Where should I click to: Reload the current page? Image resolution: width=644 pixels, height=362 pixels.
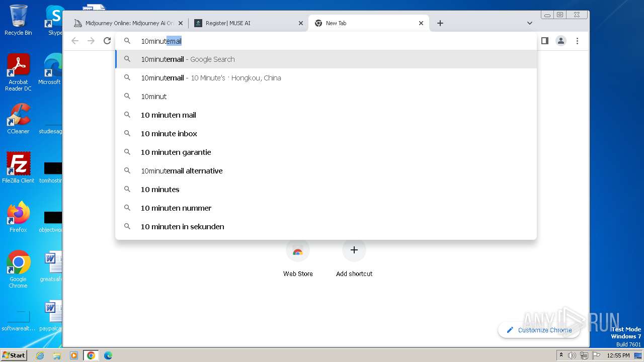pos(107,41)
